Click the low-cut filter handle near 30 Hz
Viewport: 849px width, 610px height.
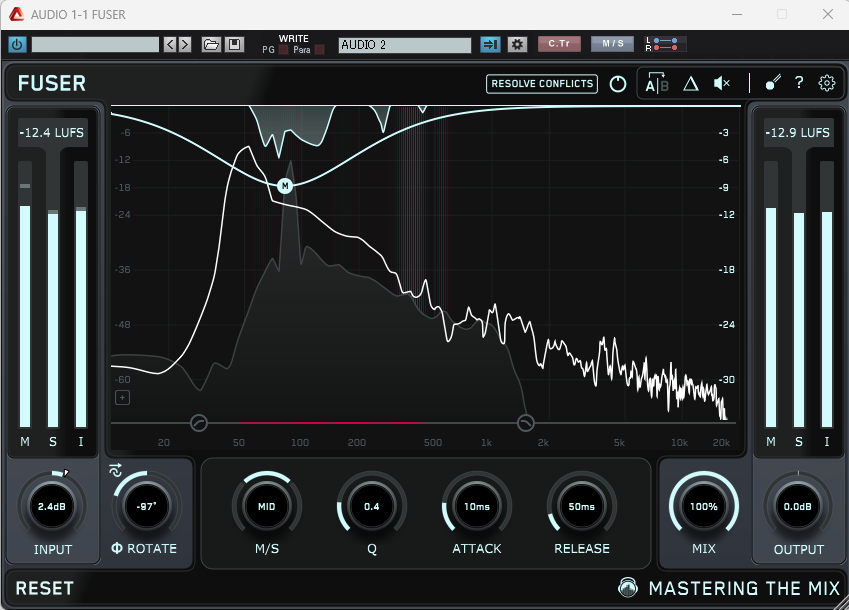199,423
